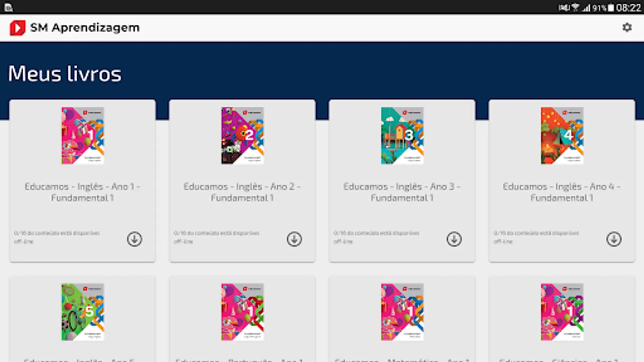Image resolution: width=644 pixels, height=362 pixels.
Task: Download Educamos Inglês Ano 2 for offline
Action: point(294,239)
